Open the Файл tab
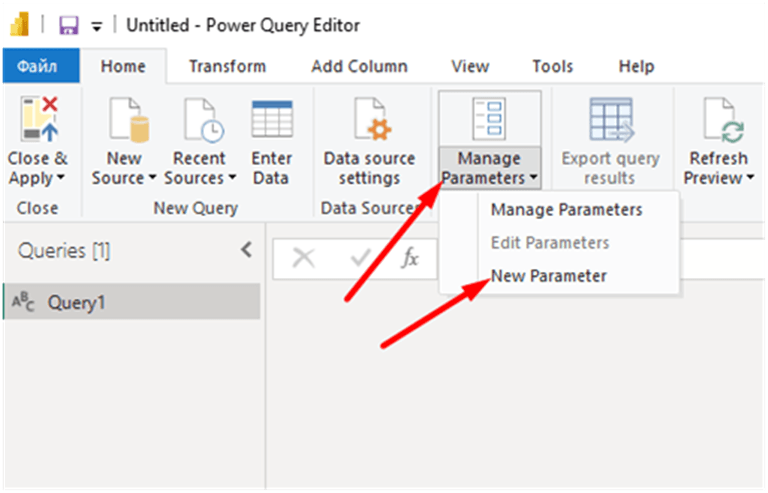 [41, 66]
